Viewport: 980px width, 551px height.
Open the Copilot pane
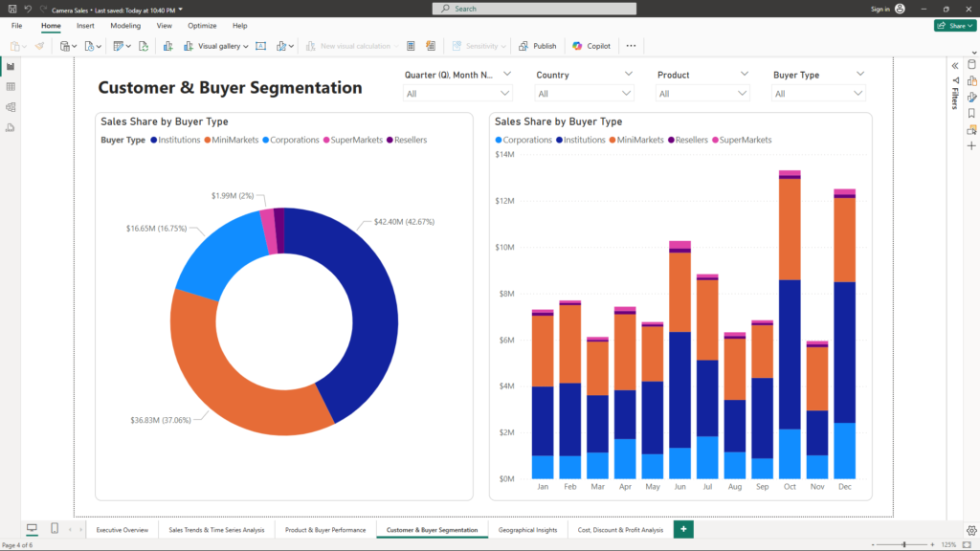(591, 46)
